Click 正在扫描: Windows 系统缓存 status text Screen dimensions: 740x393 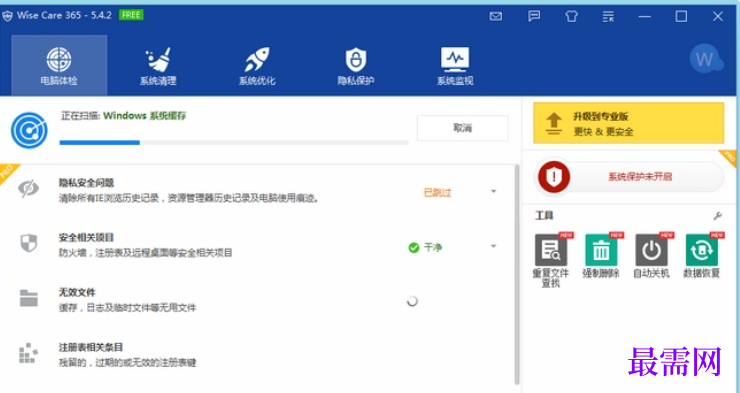point(124,116)
